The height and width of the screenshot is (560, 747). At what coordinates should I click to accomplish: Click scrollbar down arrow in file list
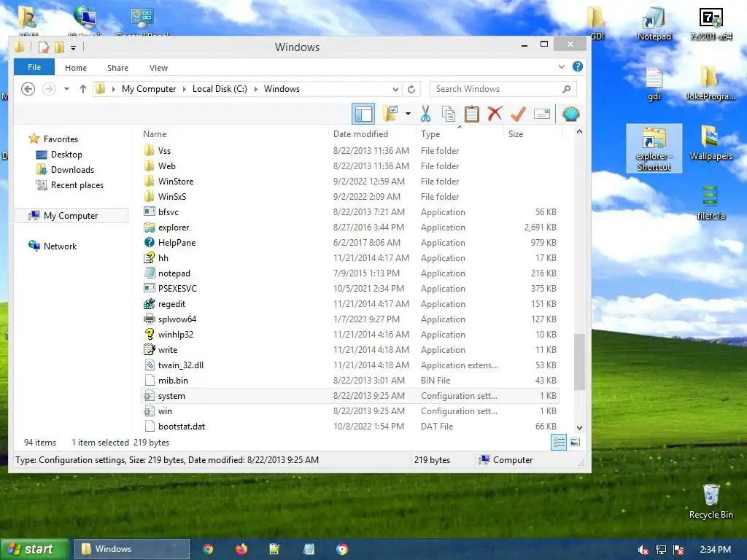[x=579, y=427]
